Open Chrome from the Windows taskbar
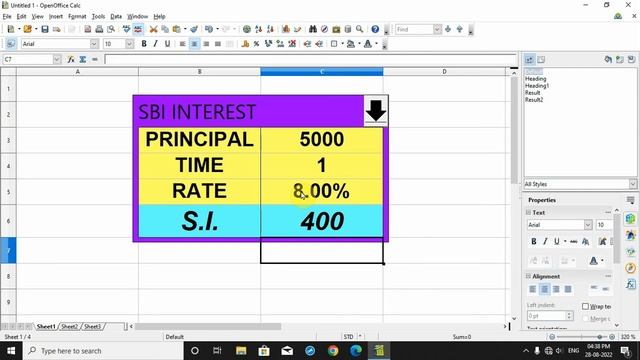 pos(333,351)
